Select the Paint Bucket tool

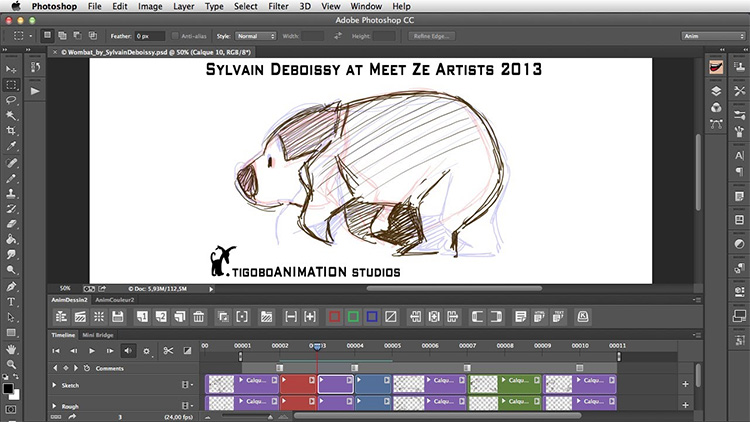click(x=11, y=239)
